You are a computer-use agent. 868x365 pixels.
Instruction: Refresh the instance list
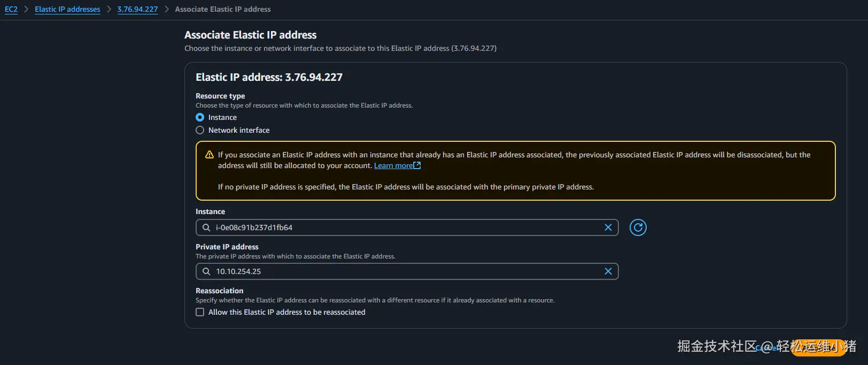point(638,227)
